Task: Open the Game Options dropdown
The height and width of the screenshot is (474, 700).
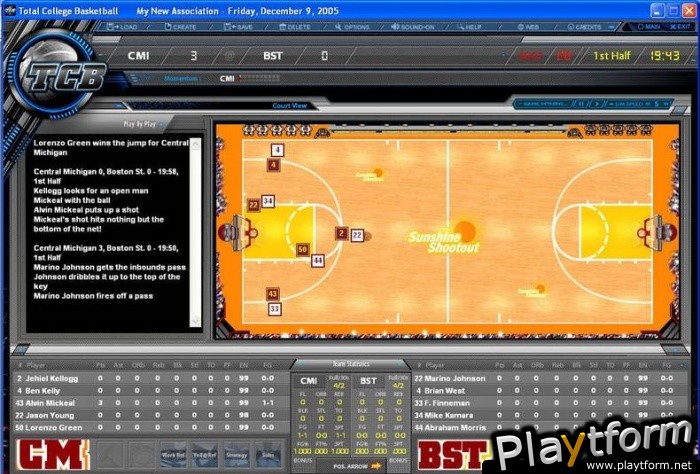Action: (544, 104)
